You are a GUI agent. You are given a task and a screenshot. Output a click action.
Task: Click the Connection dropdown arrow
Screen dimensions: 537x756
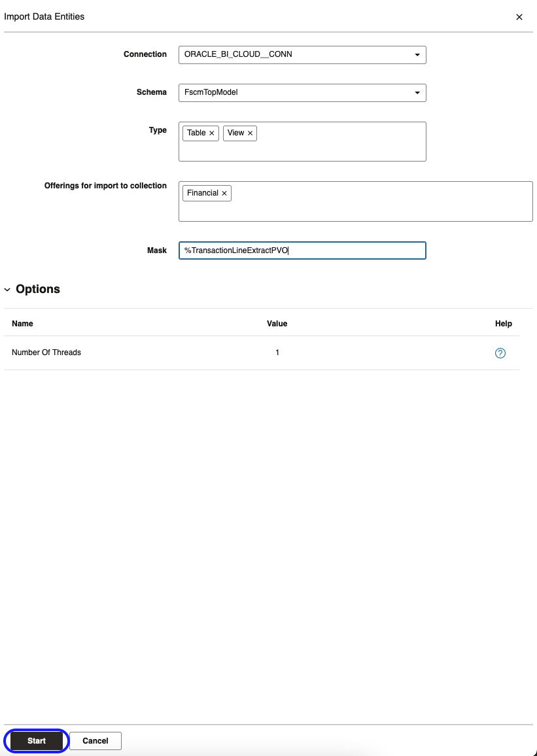point(417,55)
